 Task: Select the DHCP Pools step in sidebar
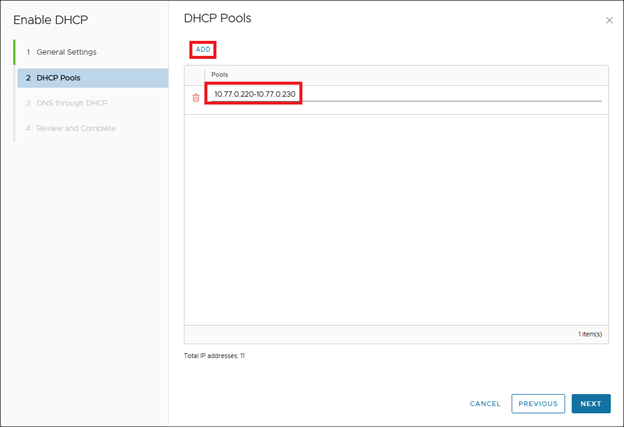click(x=58, y=78)
